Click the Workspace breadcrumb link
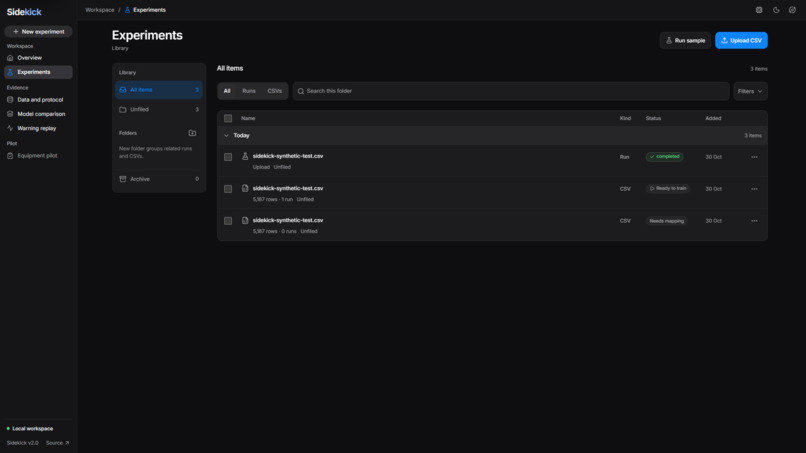 tap(100, 10)
